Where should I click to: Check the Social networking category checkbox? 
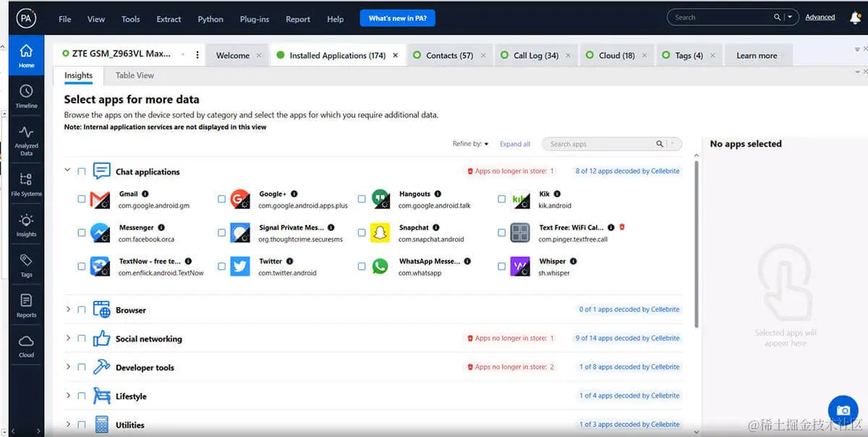[81, 339]
